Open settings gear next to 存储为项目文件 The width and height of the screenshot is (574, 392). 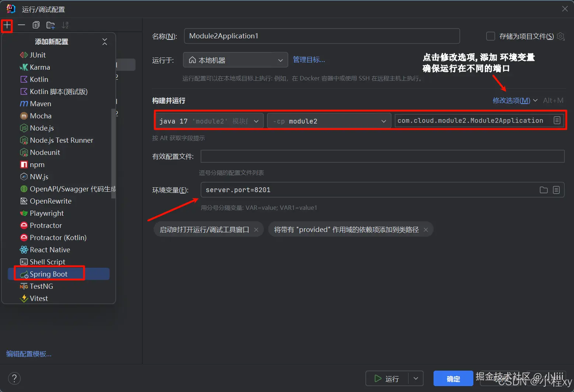(561, 36)
